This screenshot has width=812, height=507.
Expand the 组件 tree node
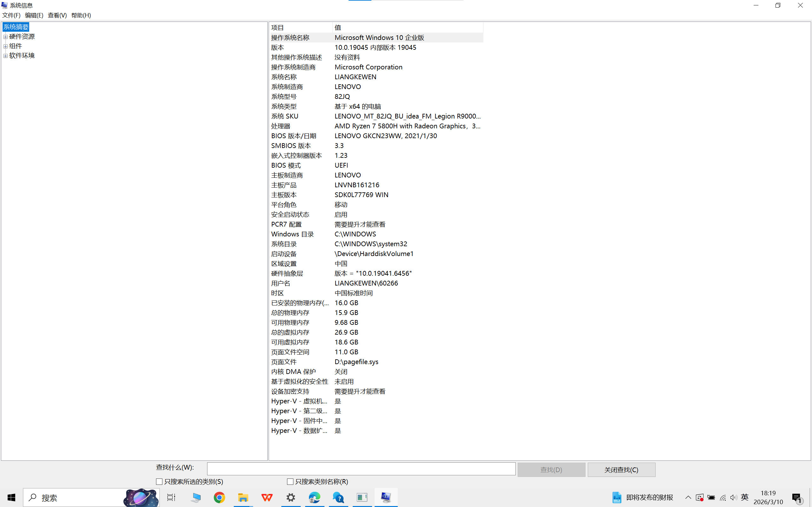tap(5, 46)
